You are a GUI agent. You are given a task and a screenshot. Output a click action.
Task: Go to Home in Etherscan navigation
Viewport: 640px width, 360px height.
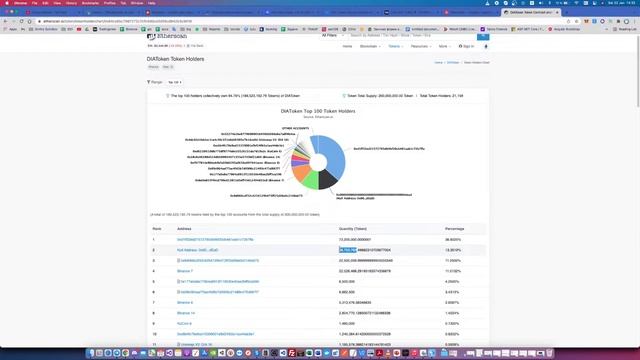pyautogui.click(x=347, y=47)
